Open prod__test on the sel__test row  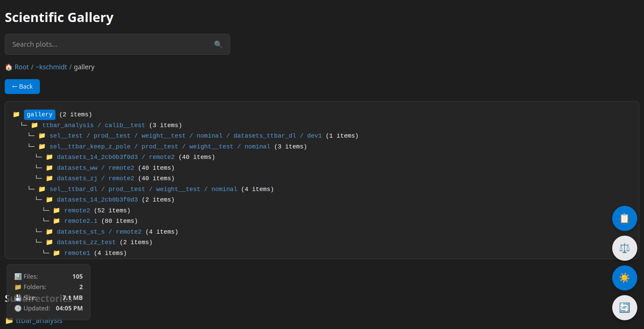112,136
